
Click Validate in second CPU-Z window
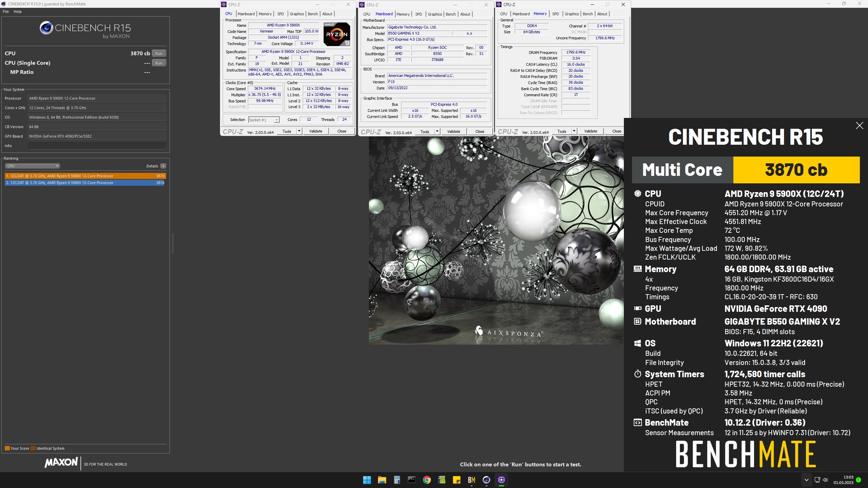[454, 131]
